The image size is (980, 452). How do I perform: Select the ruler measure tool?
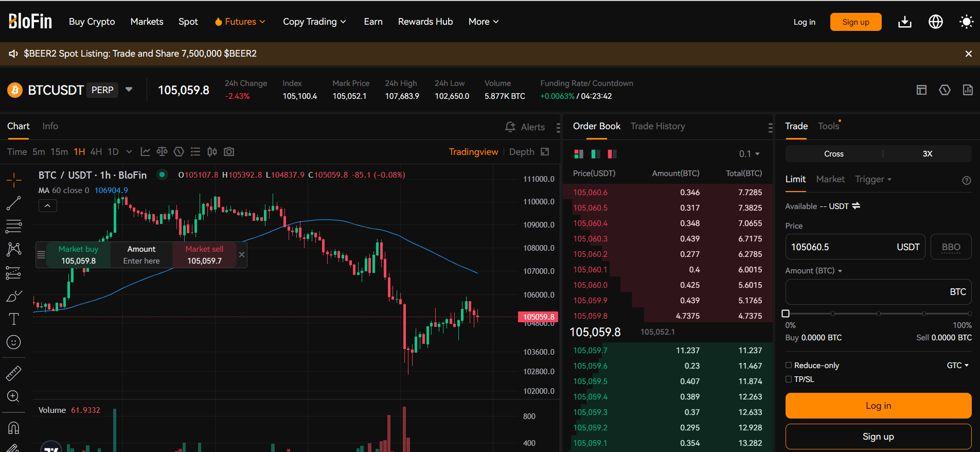[14, 373]
